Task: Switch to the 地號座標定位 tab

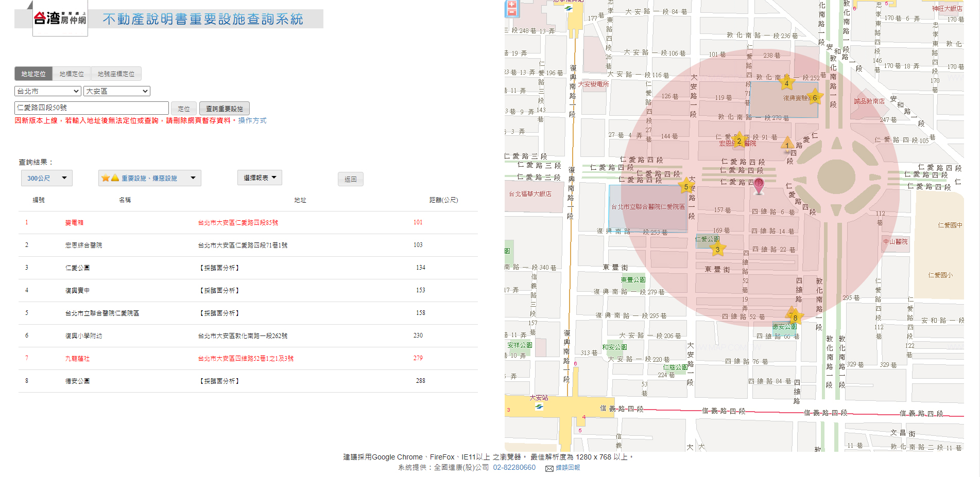Action: click(116, 74)
